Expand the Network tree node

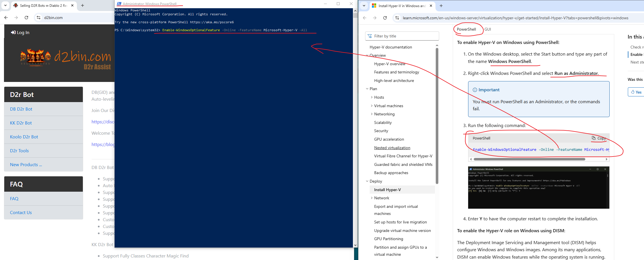pos(372,198)
